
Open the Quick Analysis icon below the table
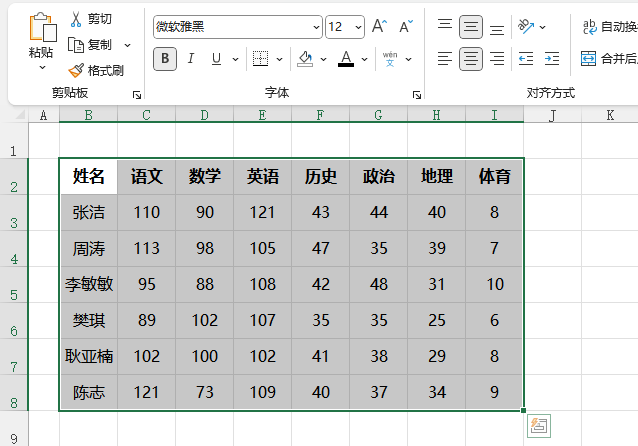coord(539,426)
